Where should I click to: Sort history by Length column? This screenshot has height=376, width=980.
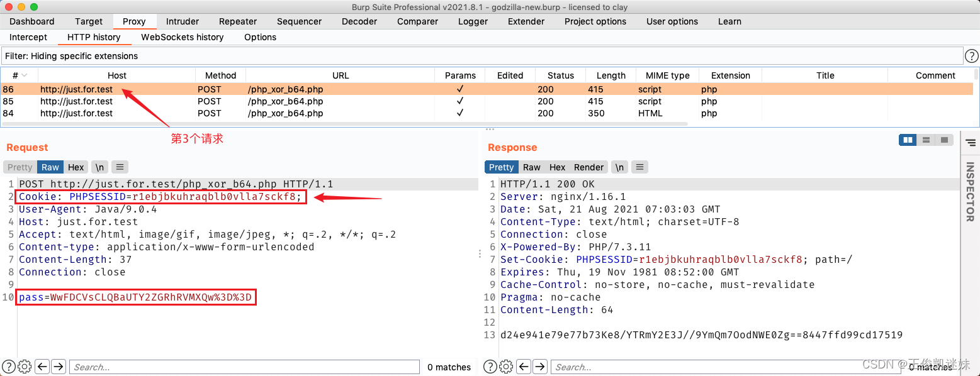tap(611, 75)
